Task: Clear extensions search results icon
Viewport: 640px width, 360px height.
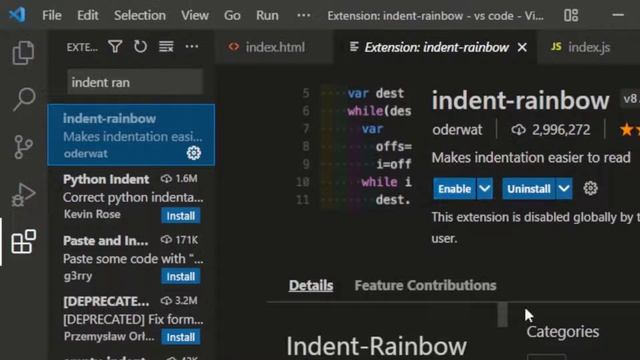Action: pos(166,47)
